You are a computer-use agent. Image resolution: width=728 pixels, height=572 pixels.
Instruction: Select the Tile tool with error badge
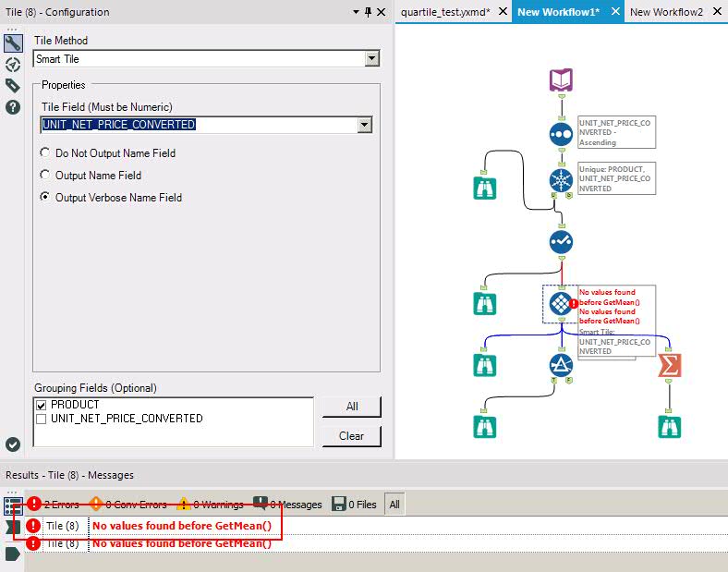tap(562, 304)
